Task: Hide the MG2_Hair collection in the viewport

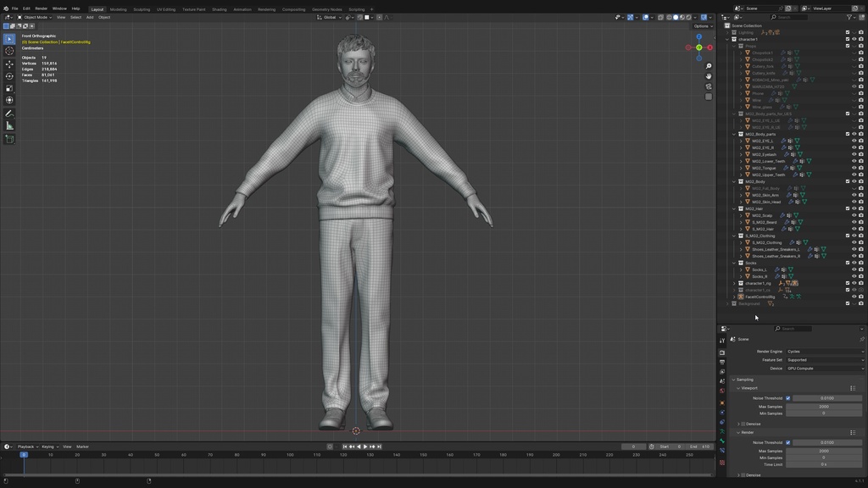Action: tap(854, 208)
